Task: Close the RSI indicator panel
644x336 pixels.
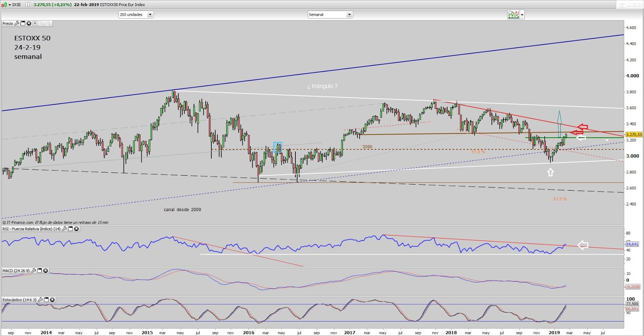Action: (76, 229)
